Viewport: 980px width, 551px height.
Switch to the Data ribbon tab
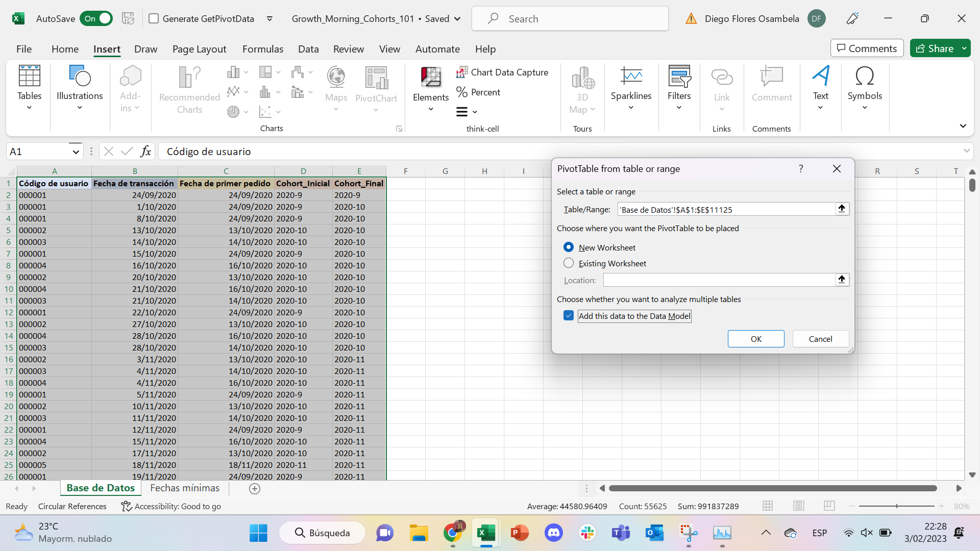308,49
